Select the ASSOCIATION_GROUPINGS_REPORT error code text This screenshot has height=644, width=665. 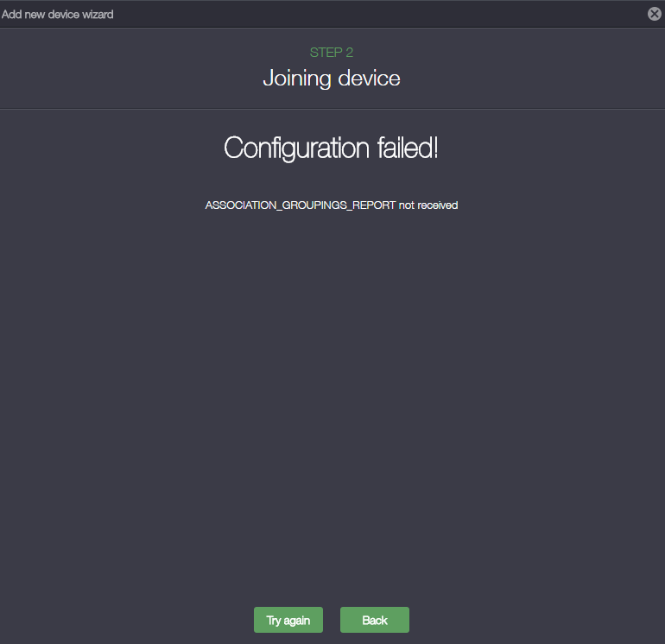tap(301, 205)
